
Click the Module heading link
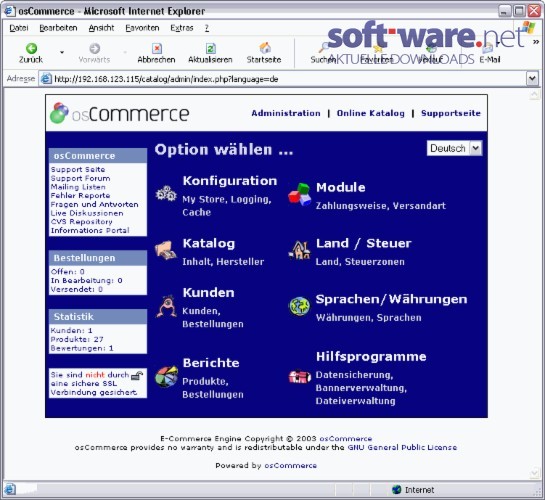click(x=341, y=187)
